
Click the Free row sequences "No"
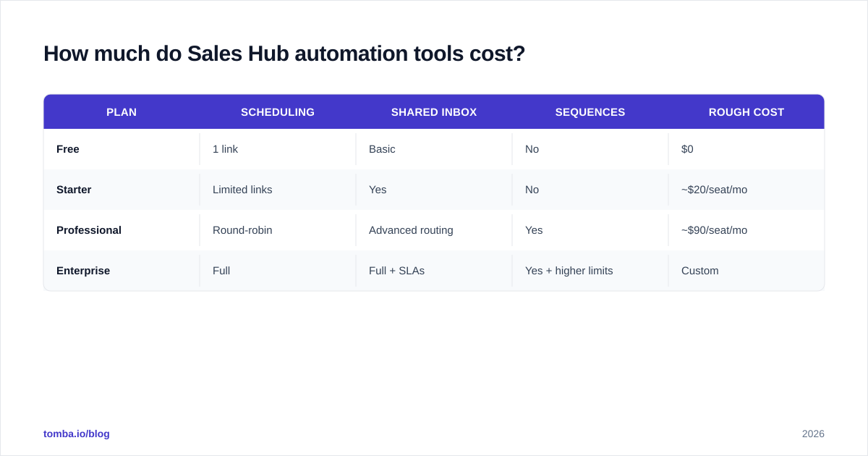[590, 149]
